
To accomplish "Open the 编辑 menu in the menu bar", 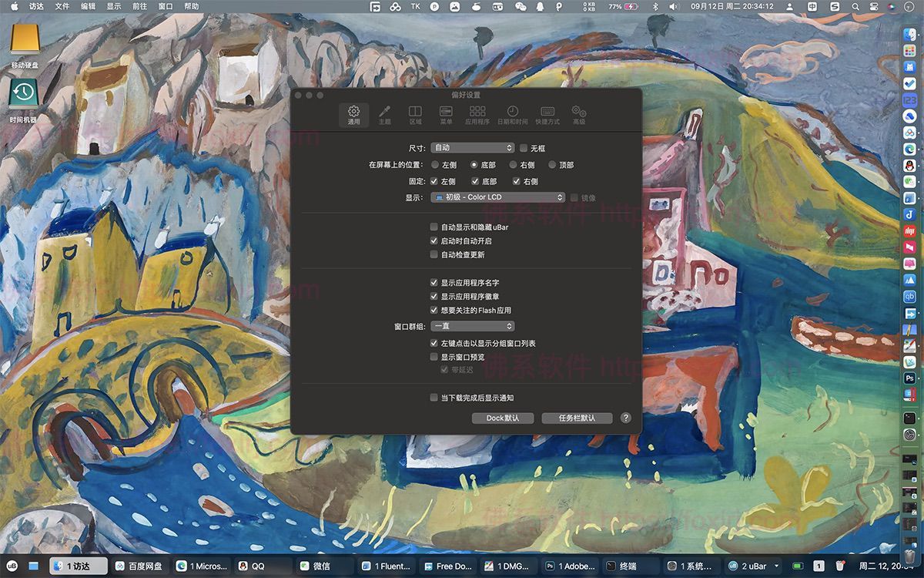I will point(89,6).
